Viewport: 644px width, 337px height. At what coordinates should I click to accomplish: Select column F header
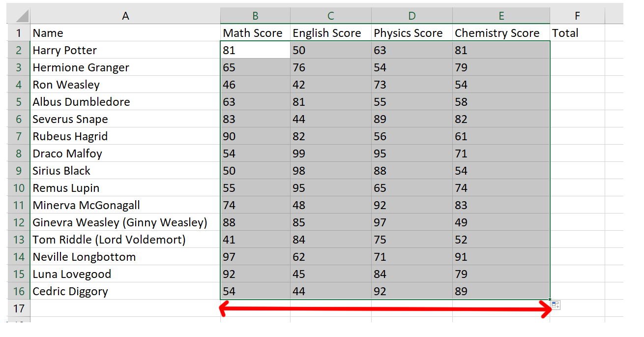[577, 16]
